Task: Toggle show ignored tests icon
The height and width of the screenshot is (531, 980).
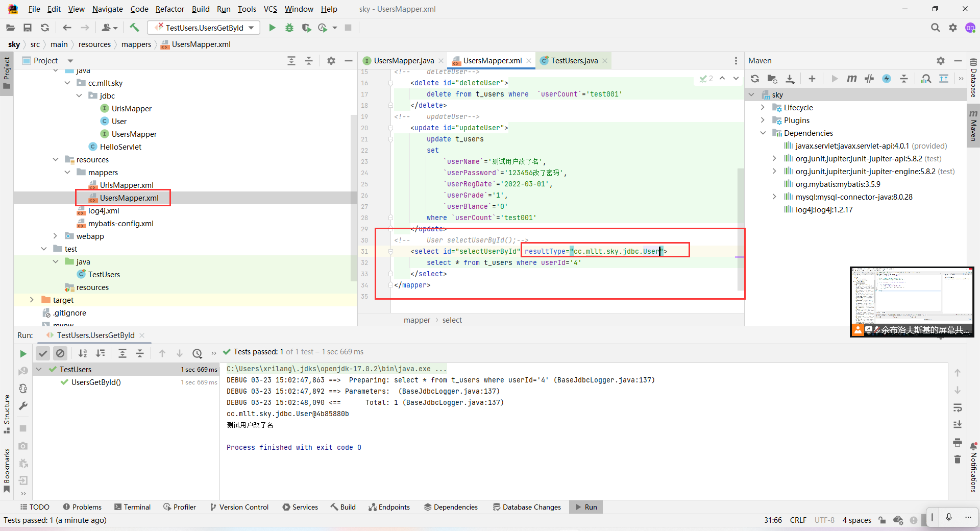Action: [x=60, y=353]
